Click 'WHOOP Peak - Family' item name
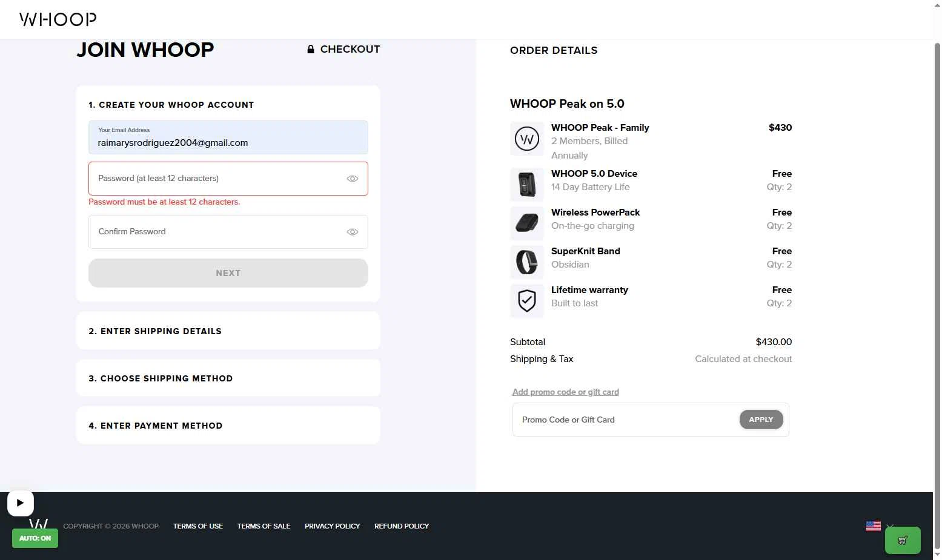 pos(600,127)
